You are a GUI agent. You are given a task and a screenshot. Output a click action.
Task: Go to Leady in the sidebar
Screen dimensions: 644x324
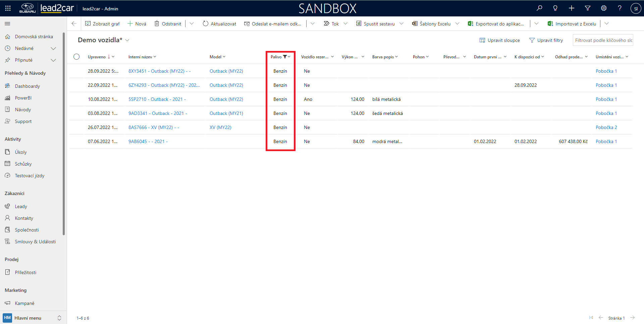pyautogui.click(x=21, y=206)
